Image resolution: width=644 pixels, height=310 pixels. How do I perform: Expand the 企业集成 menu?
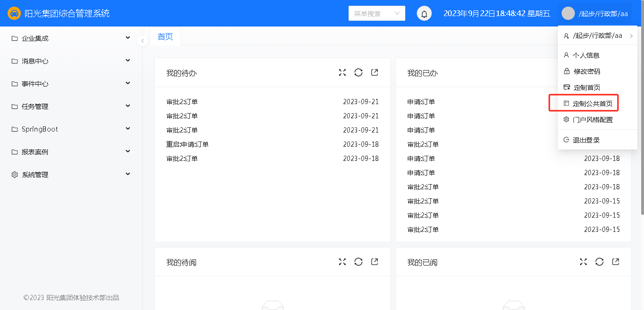point(71,38)
